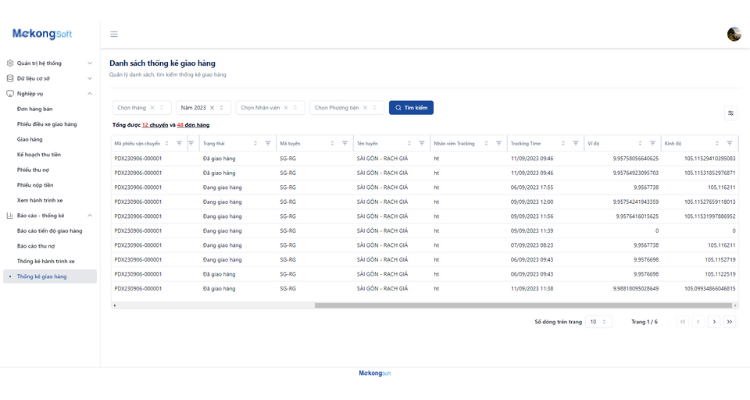Screen dimensions: 750x400
Task: Filter the Mã tuyến column
Action: click(345, 144)
